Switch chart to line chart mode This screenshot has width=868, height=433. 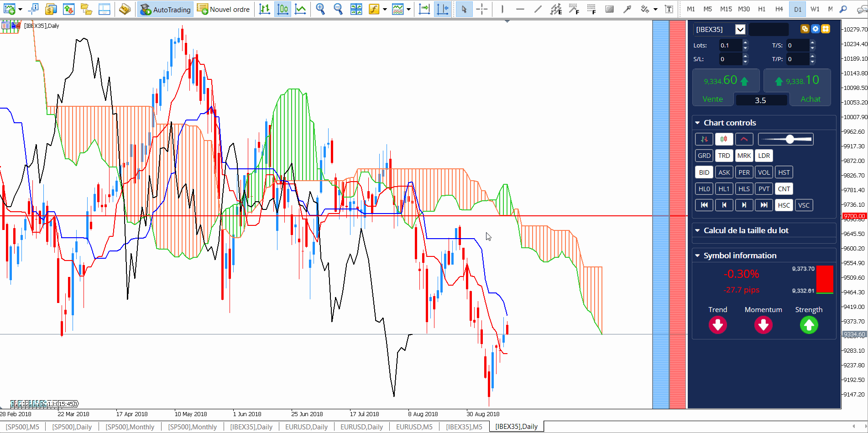click(300, 9)
